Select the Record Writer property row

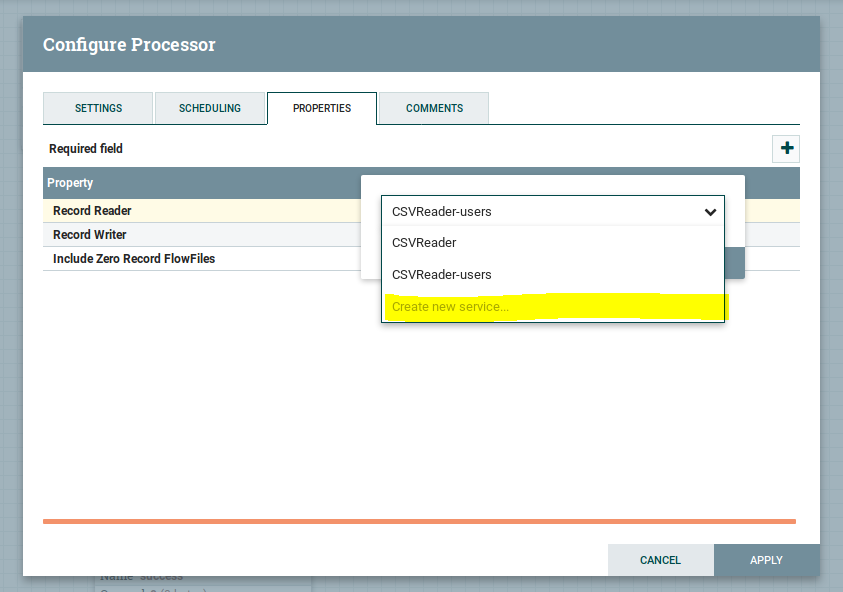pos(202,234)
